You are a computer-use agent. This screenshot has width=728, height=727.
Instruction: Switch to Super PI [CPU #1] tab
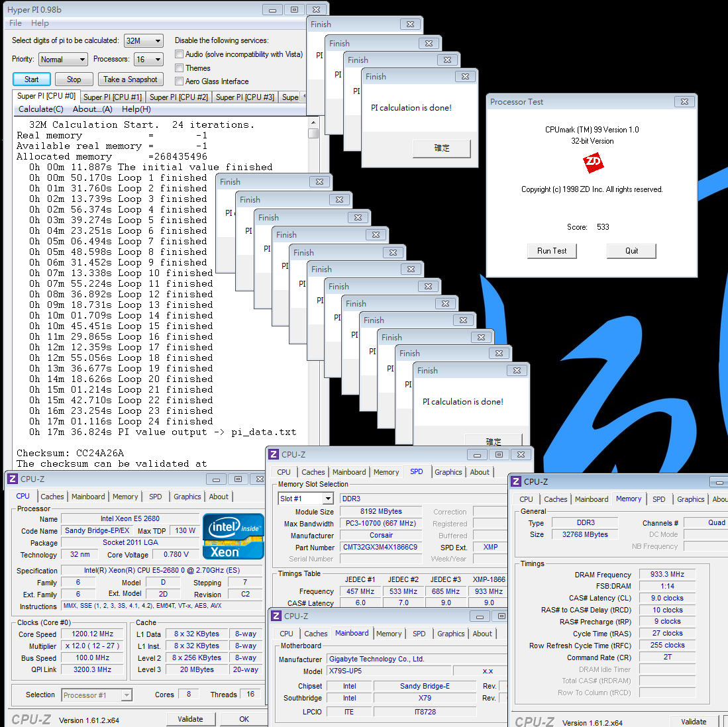(113, 97)
